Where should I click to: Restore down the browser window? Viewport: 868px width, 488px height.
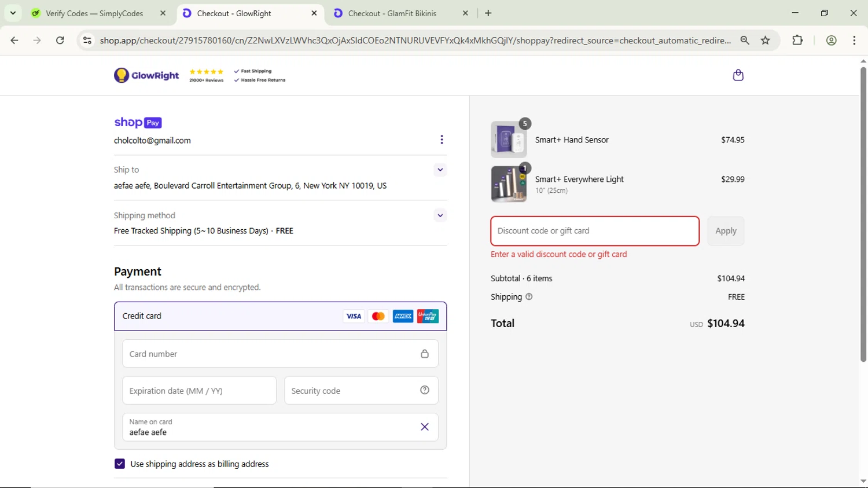pos(825,13)
